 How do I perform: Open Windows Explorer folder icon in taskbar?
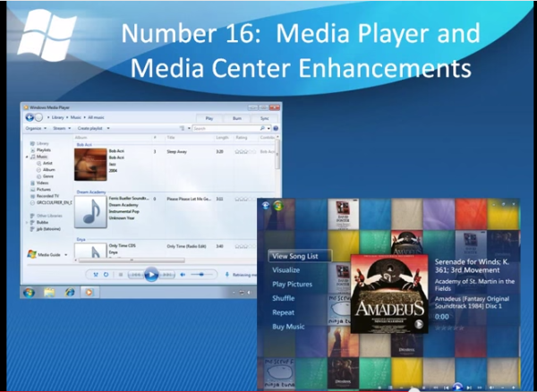point(49,293)
